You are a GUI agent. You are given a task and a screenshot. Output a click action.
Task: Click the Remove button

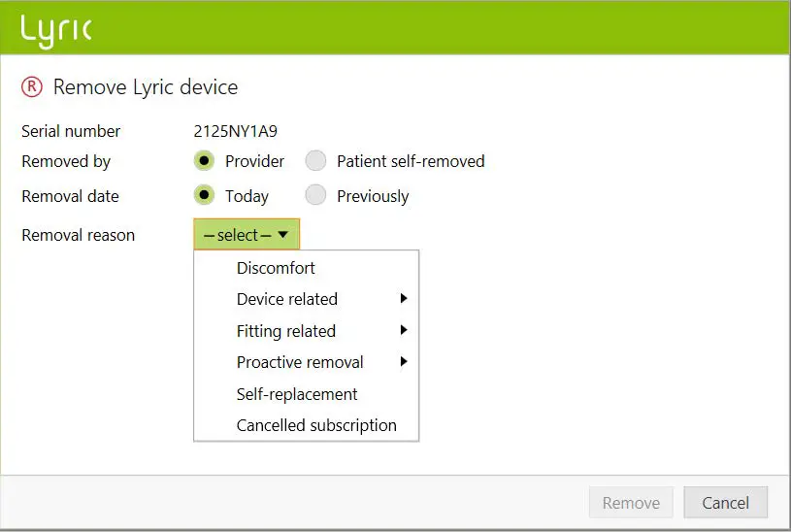tap(631, 503)
